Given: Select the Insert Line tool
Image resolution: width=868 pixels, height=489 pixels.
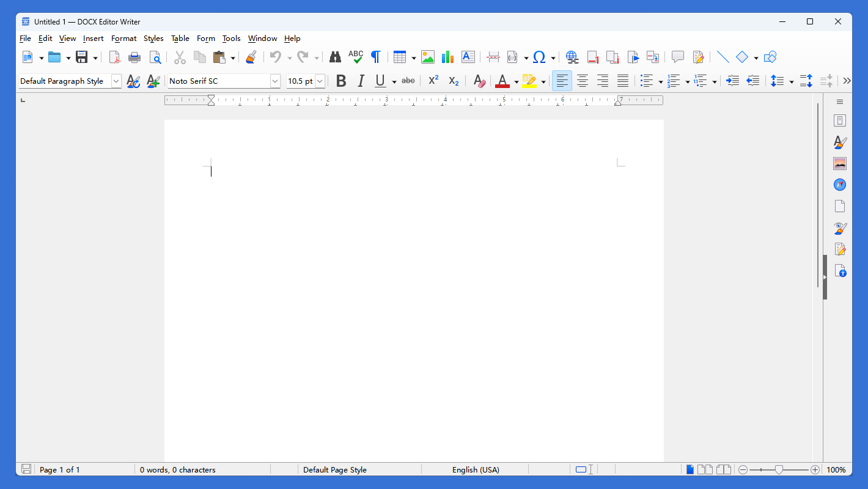Looking at the screenshot, I should tap(723, 57).
